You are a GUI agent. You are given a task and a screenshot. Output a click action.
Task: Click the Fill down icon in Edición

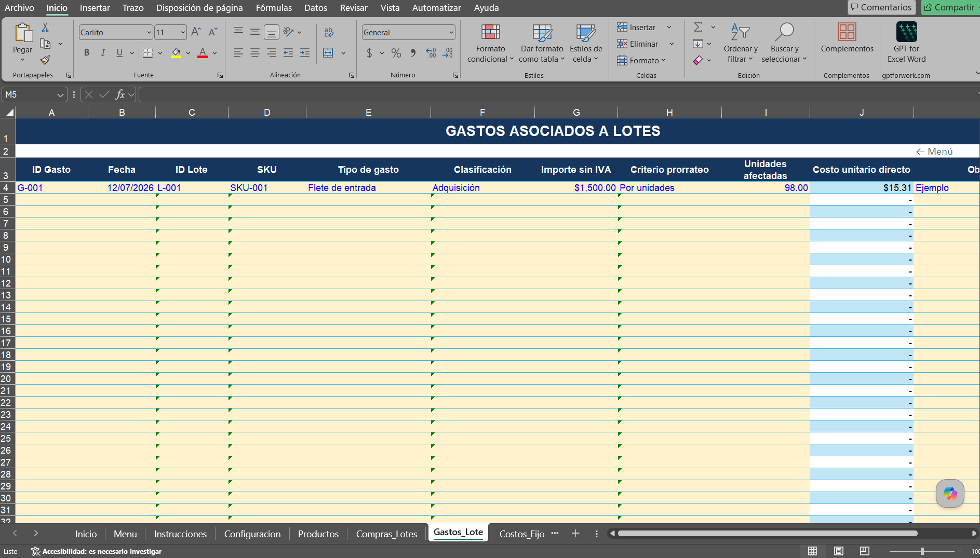[x=698, y=44]
